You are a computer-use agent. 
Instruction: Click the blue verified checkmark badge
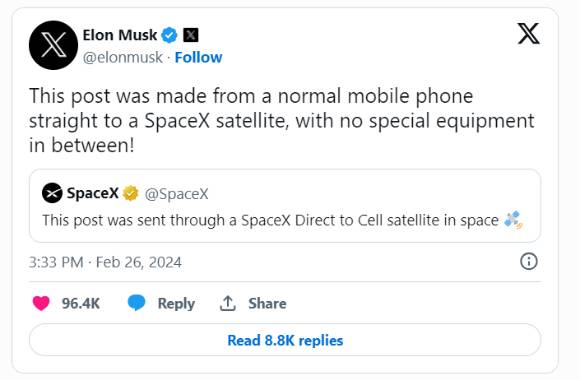(169, 36)
